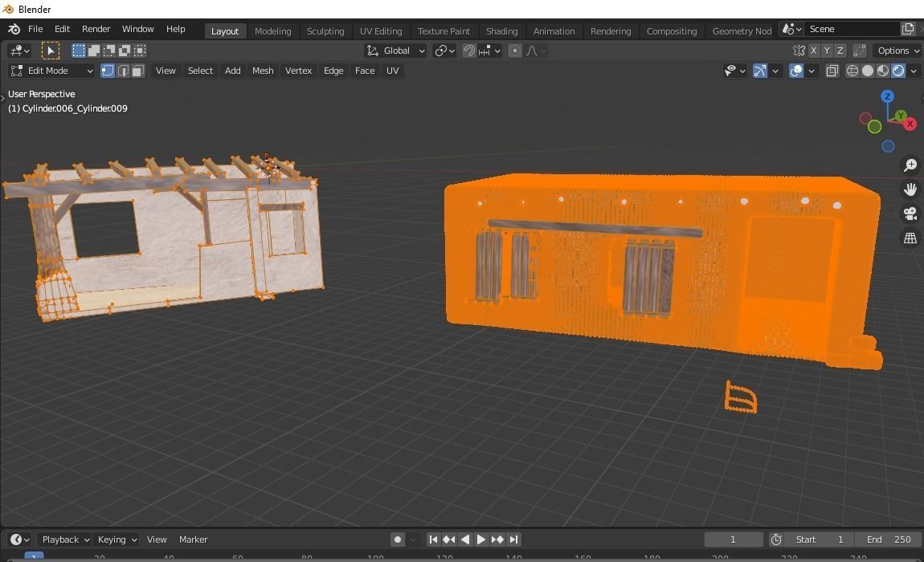Screen dimensions: 924x562
Task: Open the File menu
Action: click(x=35, y=29)
